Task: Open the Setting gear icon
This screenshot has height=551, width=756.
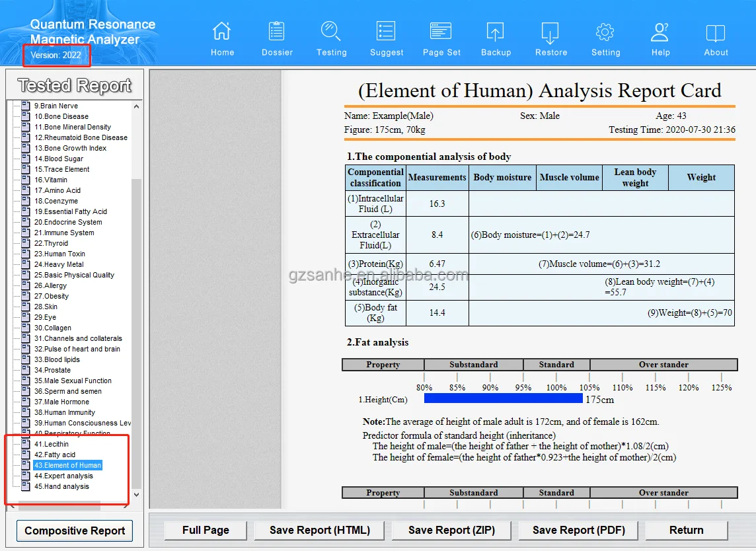Action: click(605, 32)
